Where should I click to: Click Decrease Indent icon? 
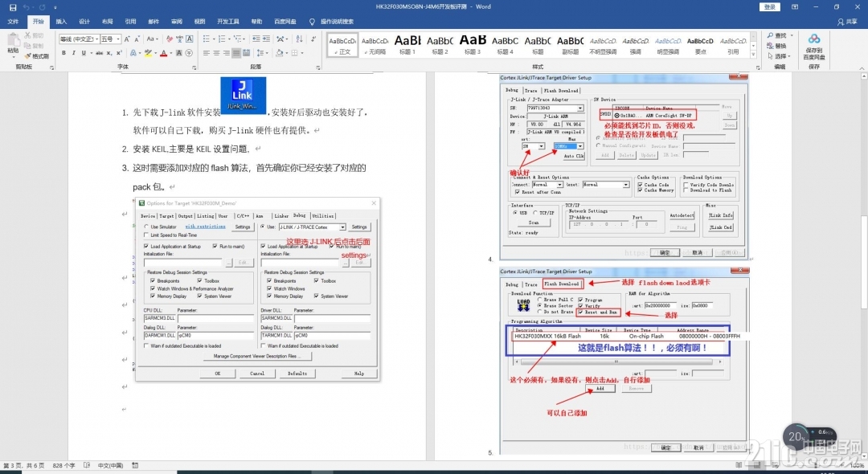(x=256, y=39)
